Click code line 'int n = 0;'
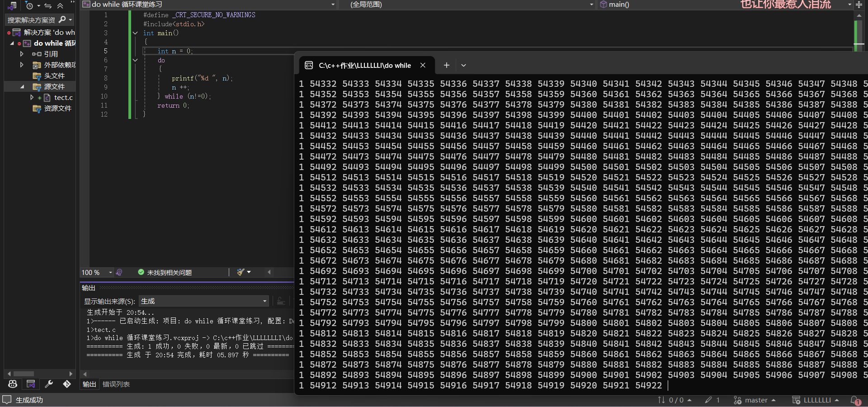868x407 pixels. tap(175, 51)
